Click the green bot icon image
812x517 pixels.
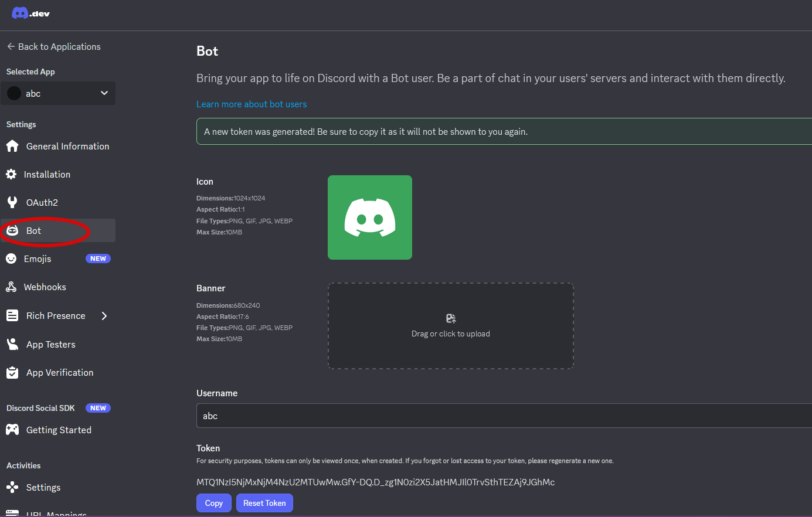point(369,217)
